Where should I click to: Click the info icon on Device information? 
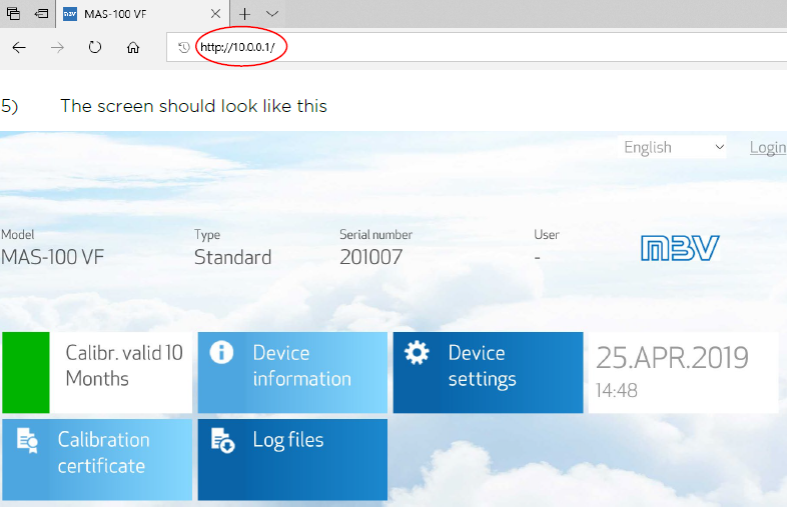click(221, 352)
